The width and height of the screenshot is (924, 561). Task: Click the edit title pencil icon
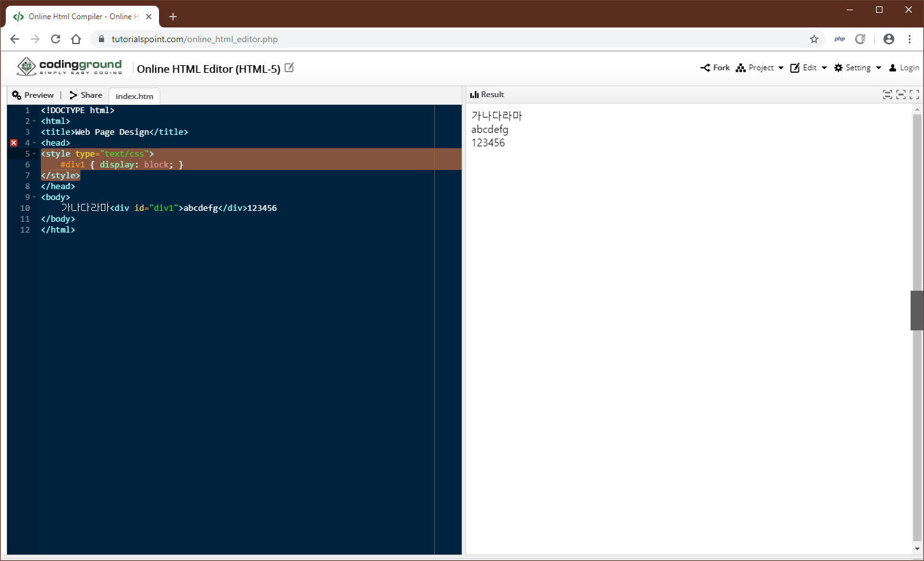click(289, 67)
